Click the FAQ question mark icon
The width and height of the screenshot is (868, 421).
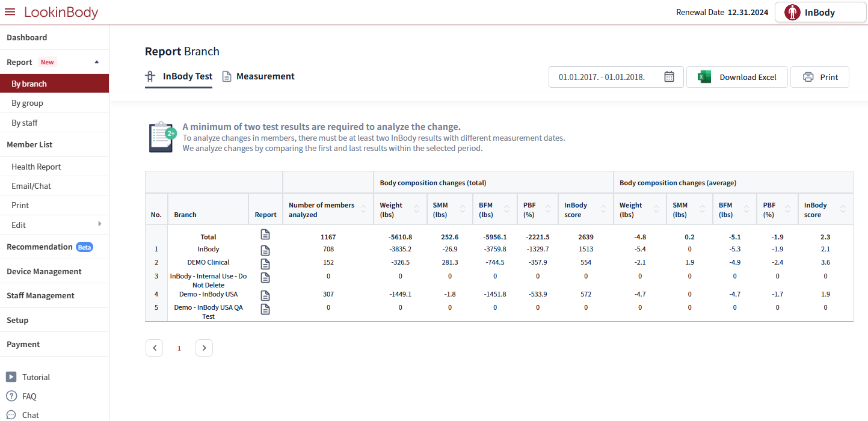[x=11, y=396]
